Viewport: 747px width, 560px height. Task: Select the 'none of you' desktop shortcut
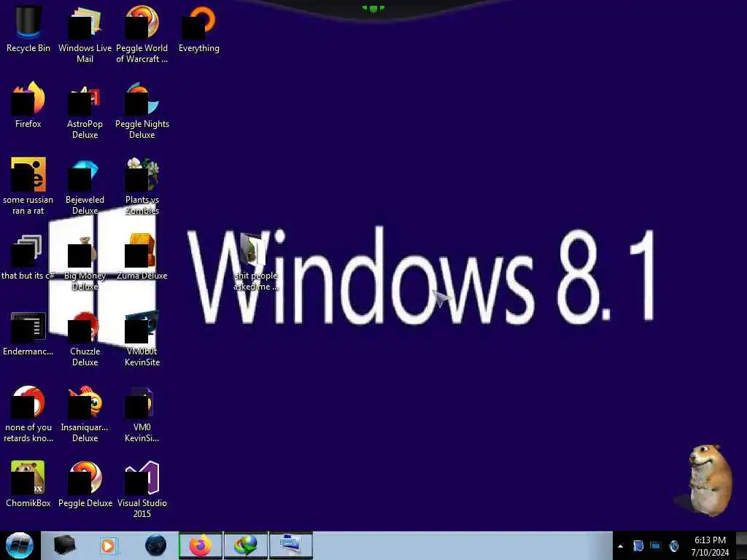[28, 414]
